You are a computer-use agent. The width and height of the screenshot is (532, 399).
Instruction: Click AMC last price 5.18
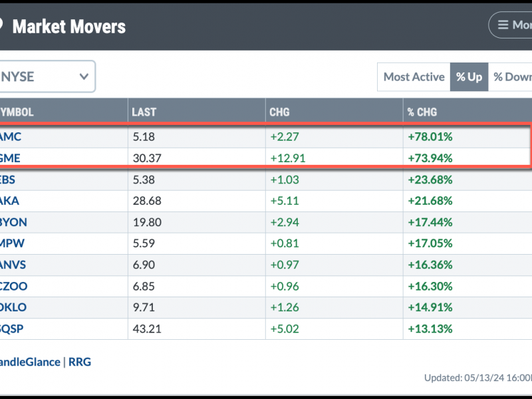coord(144,137)
